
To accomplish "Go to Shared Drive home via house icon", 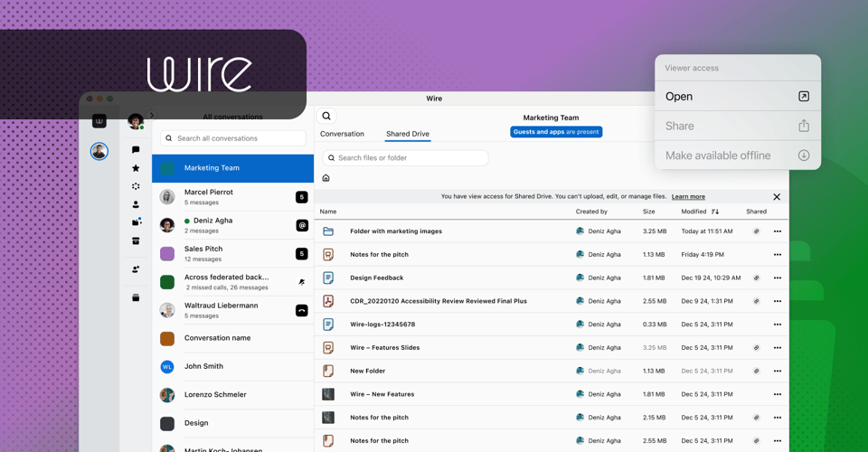I will 326,178.
